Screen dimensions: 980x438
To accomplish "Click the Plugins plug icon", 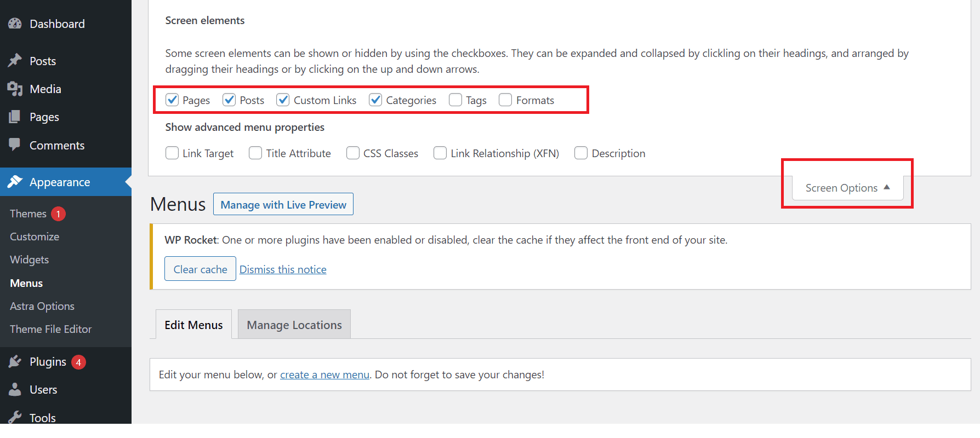I will pyautogui.click(x=15, y=361).
